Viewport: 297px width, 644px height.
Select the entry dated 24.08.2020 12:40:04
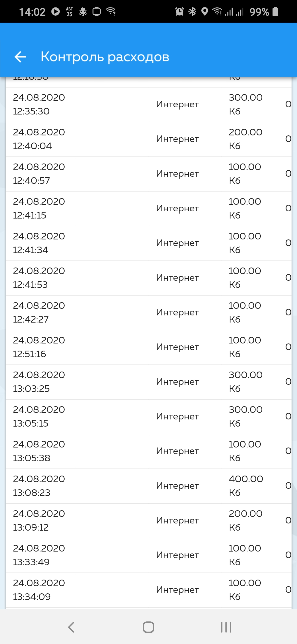pos(149,139)
